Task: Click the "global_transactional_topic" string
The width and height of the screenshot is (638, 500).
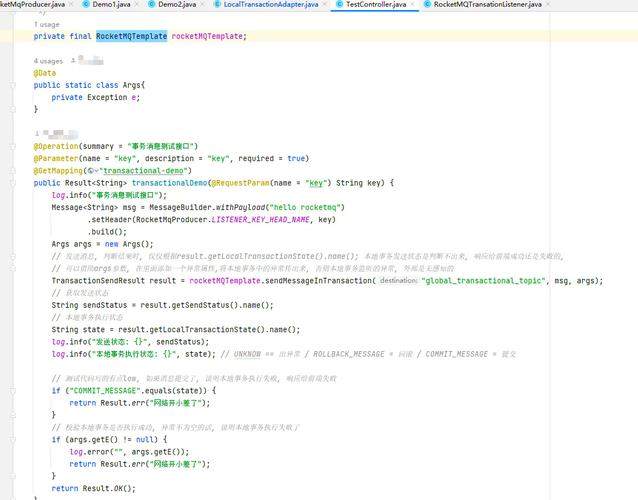Action: [483, 281]
